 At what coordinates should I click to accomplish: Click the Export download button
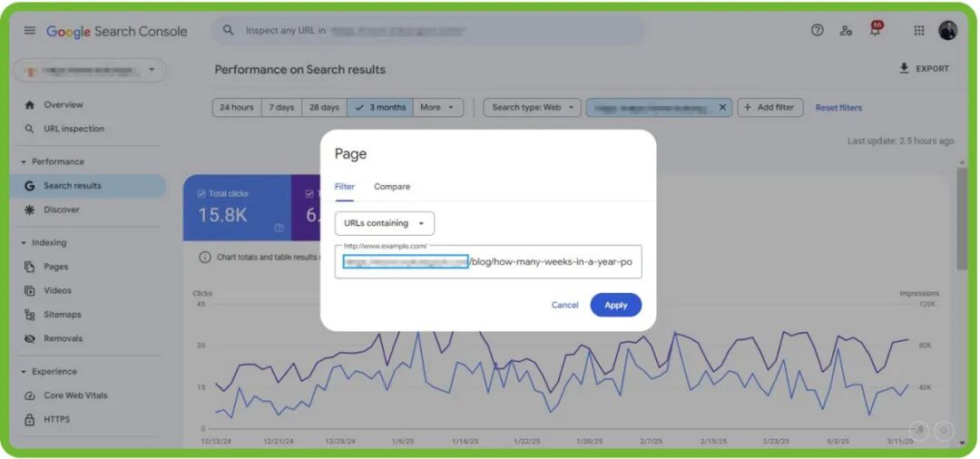(x=924, y=69)
